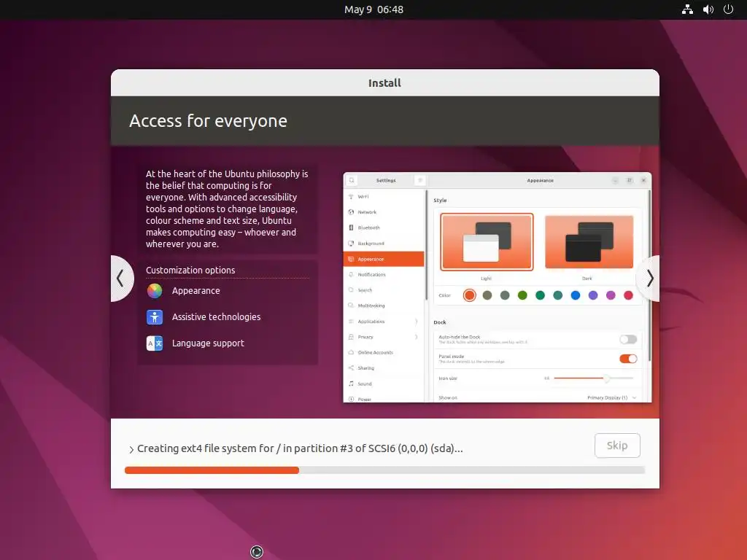Choose the Light style thumbnail in preview

(487, 242)
